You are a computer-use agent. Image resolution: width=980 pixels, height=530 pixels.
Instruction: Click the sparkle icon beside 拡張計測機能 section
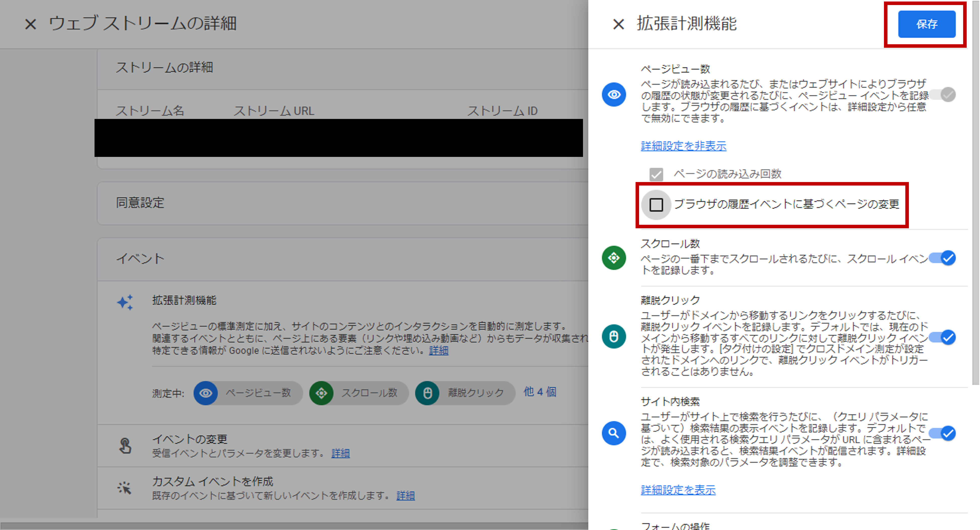[125, 302]
